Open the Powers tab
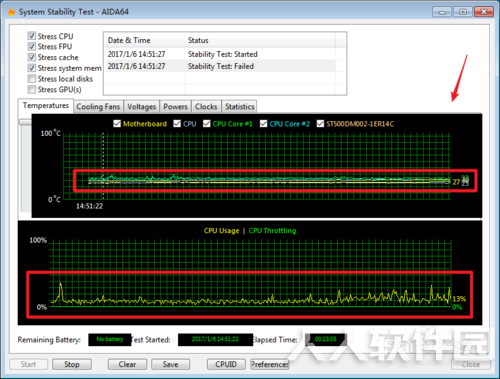The image size is (500, 379). pos(175,107)
